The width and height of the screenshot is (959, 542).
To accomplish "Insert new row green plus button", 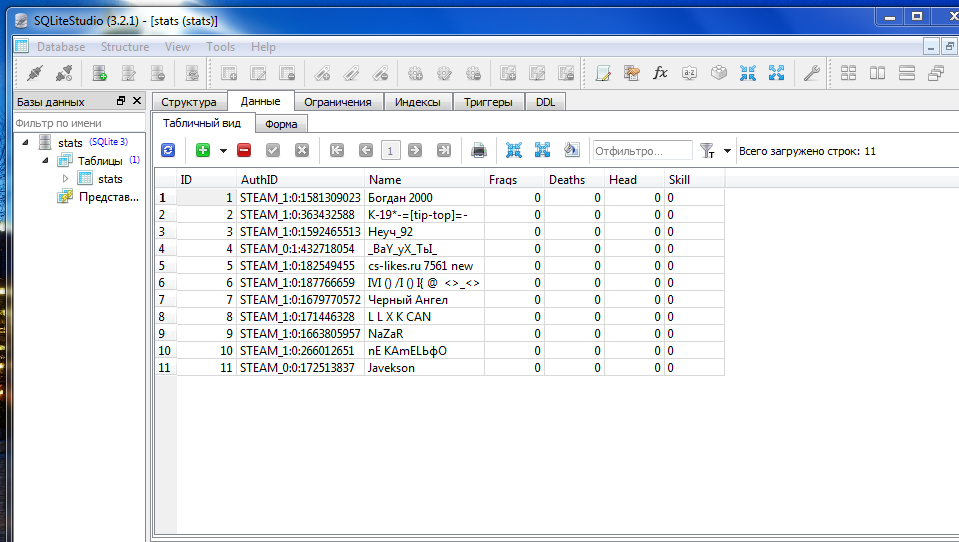I will (203, 150).
